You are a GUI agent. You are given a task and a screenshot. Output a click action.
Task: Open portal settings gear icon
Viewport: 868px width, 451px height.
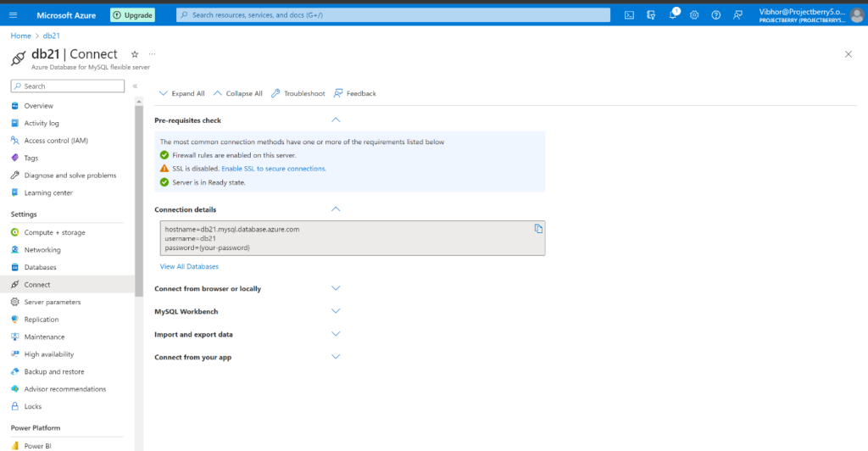pyautogui.click(x=694, y=15)
